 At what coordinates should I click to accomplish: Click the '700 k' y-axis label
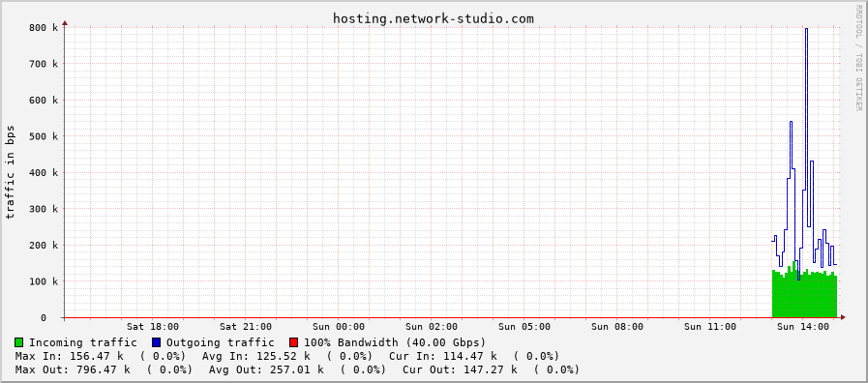(44, 64)
